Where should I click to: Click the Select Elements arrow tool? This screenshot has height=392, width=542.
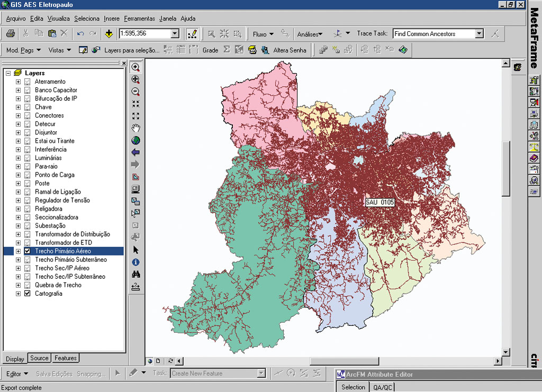point(135,250)
